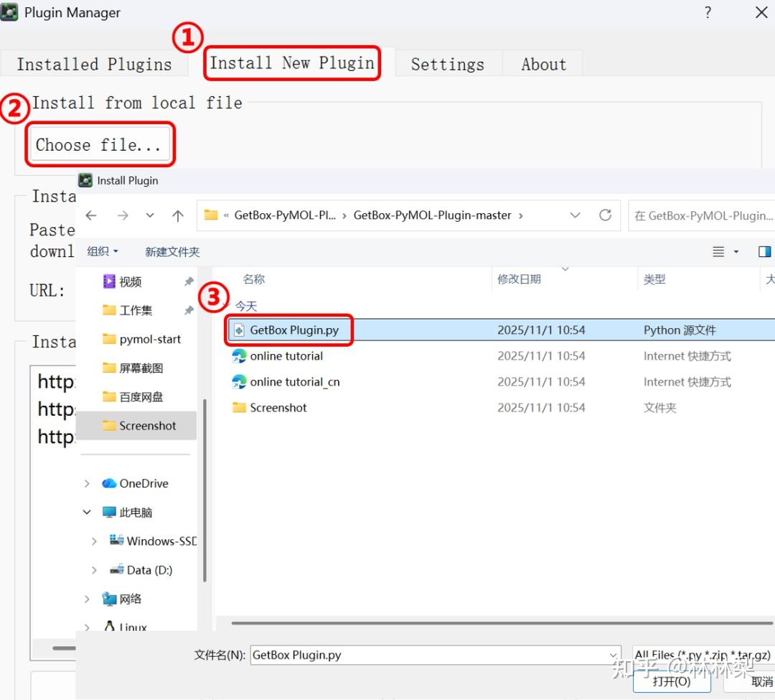Toggle the preview pane icon
Image resolution: width=775 pixels, height=700 pixels.
(x=764, y=251)
